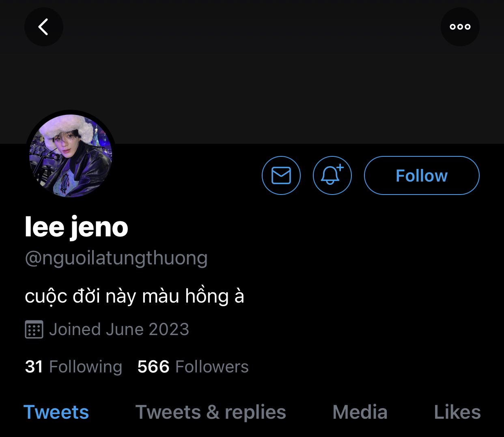Click the Vietnamese bio text
Screen dimensions: 504x437
[134, 296]
